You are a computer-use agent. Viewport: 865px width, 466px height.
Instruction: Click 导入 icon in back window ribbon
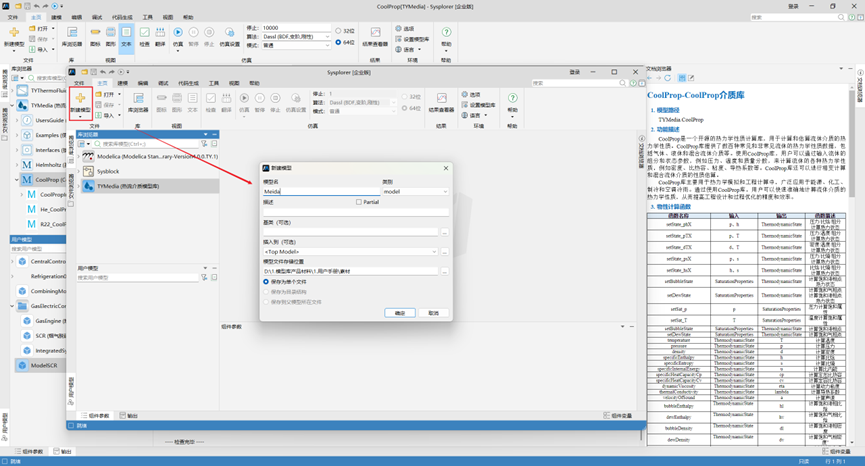click(32, 50)
